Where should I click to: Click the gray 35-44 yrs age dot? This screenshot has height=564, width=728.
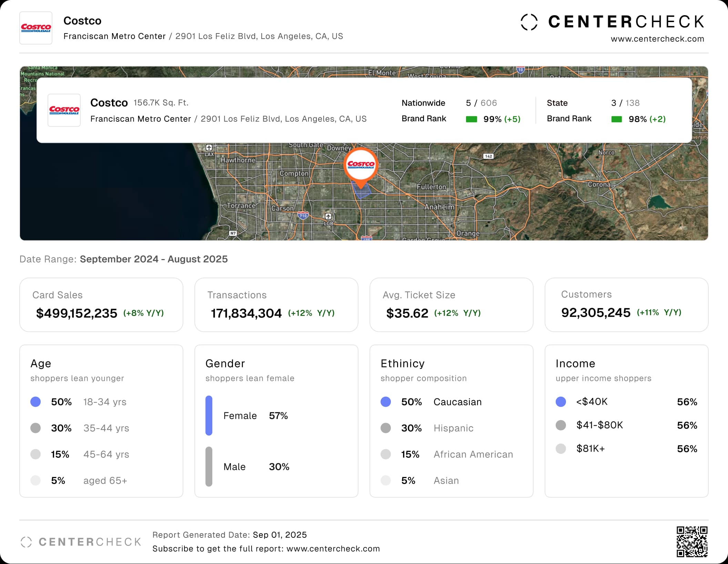(36, 428)
